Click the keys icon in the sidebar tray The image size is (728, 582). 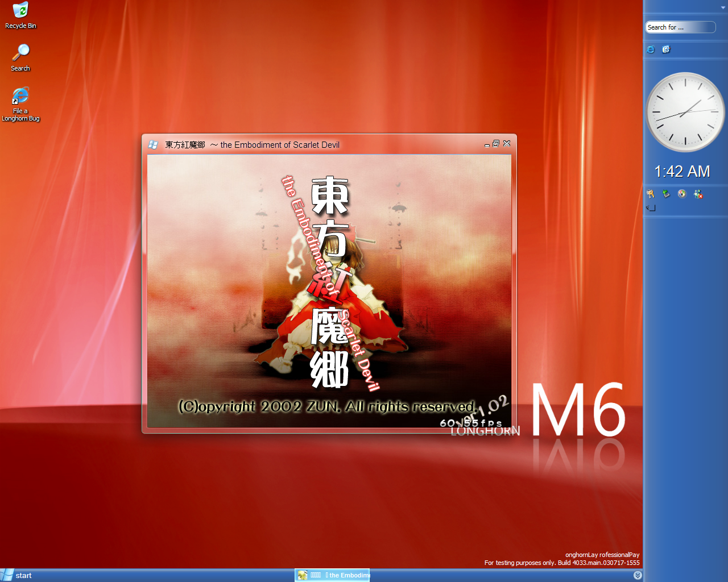(651, 194)
